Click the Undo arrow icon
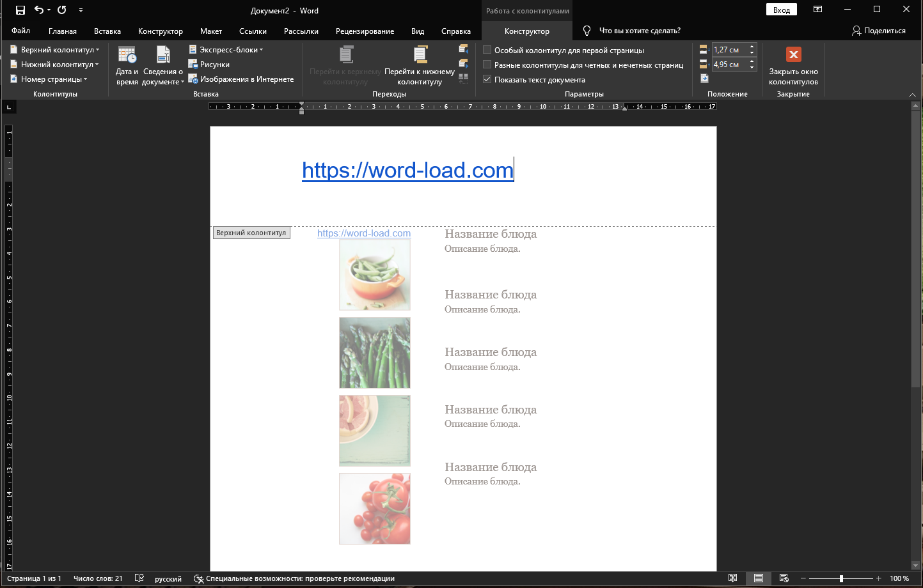The image size is (923, 588). pyautogui.click(x=39, y=10)
